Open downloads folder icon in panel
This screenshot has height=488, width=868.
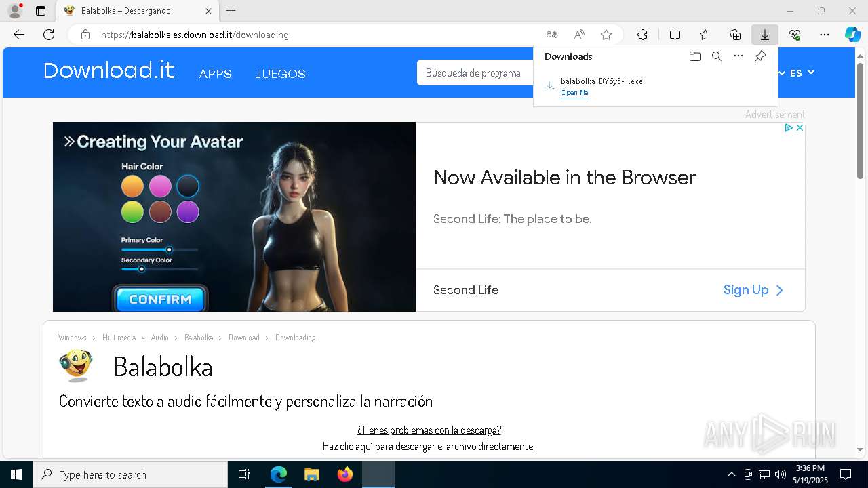point(694,56)
